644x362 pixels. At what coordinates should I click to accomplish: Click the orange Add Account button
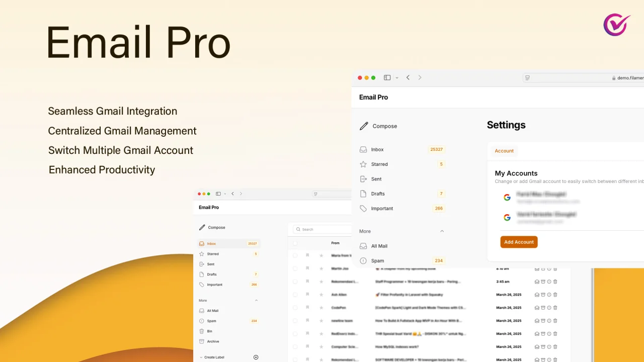coord(519,242)
